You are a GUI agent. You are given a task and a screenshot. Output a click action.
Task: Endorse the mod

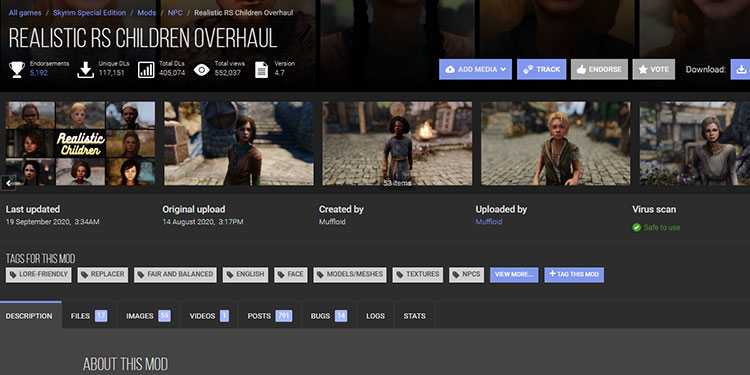[599, 69]
